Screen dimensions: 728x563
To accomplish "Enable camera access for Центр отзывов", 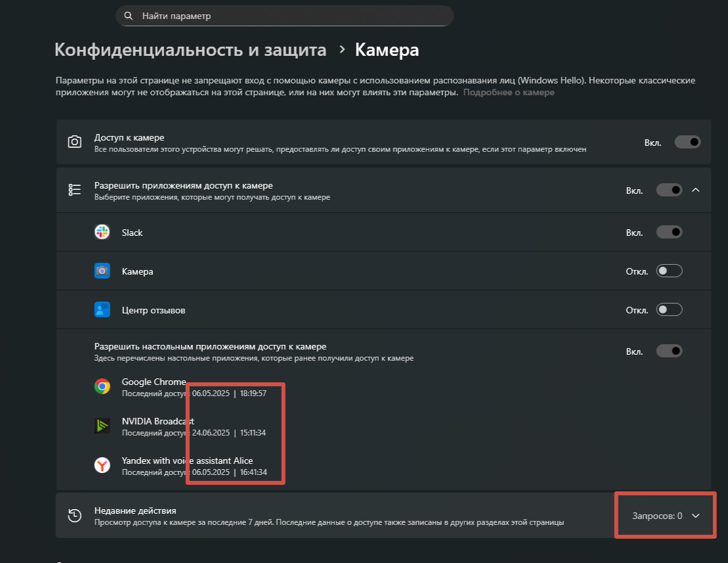I will [x=669, y=309].
